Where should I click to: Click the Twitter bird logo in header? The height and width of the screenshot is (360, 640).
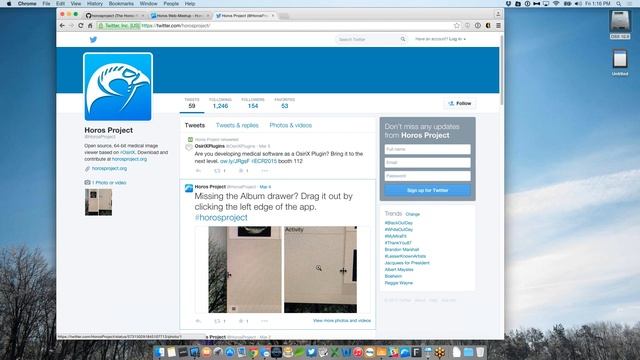pos(93,40)
